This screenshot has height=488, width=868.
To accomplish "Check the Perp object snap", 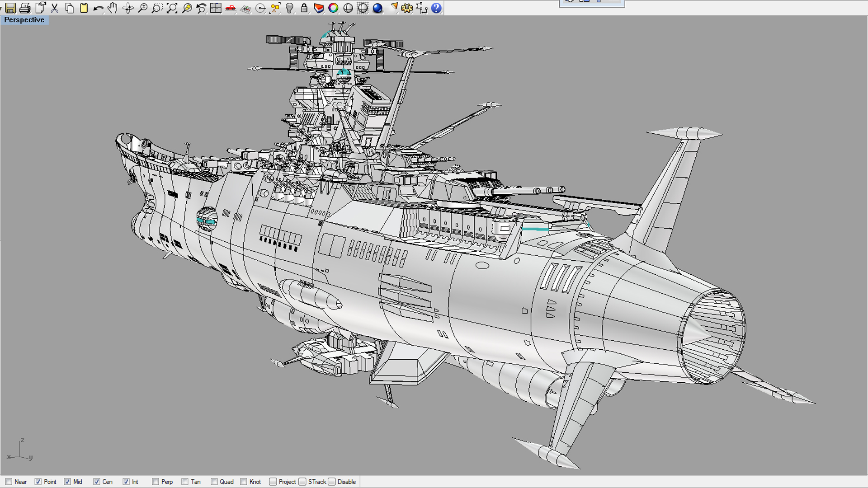I will (156, 482).
